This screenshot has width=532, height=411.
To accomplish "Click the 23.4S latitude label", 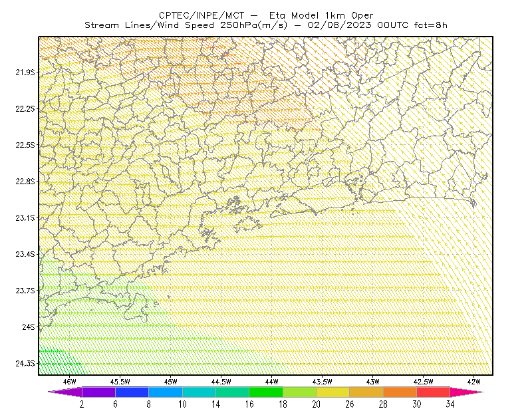I will [25, 254].
